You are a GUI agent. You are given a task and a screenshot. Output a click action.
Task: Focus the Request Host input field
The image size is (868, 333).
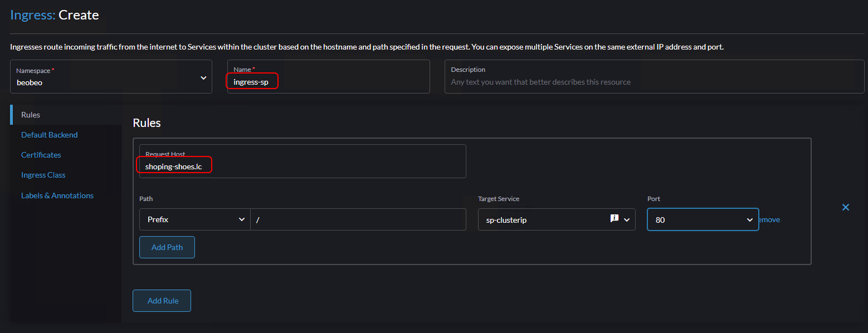[302, 166]
